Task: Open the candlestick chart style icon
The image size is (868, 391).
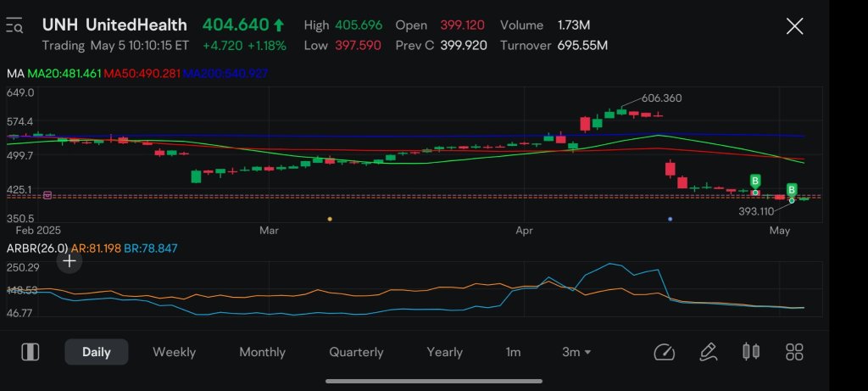Action: (x=751, y=352)
